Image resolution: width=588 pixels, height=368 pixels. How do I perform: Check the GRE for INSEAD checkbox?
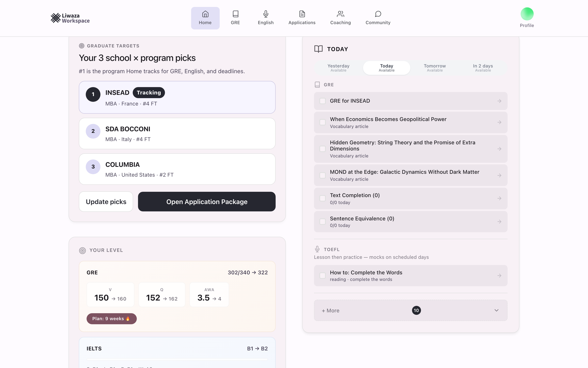click(x=322, y=101)
